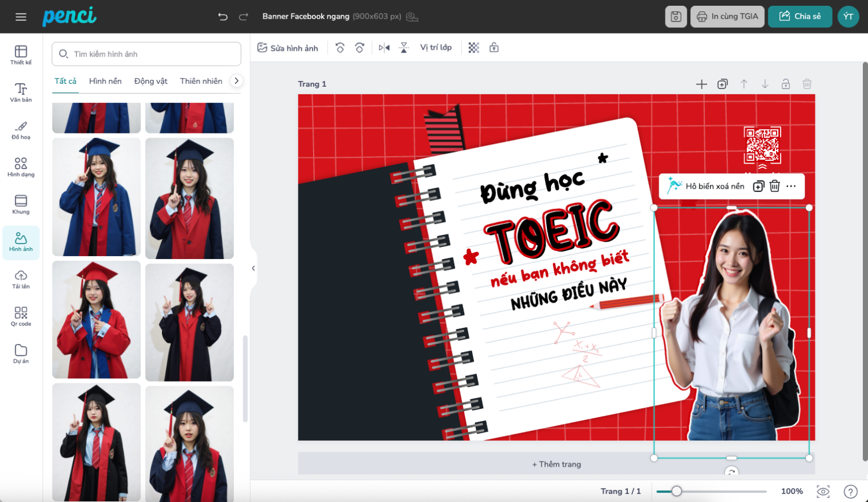868x502 pixels.
Task: Select the Hình nền category tab
Action: tap(105, 81)
